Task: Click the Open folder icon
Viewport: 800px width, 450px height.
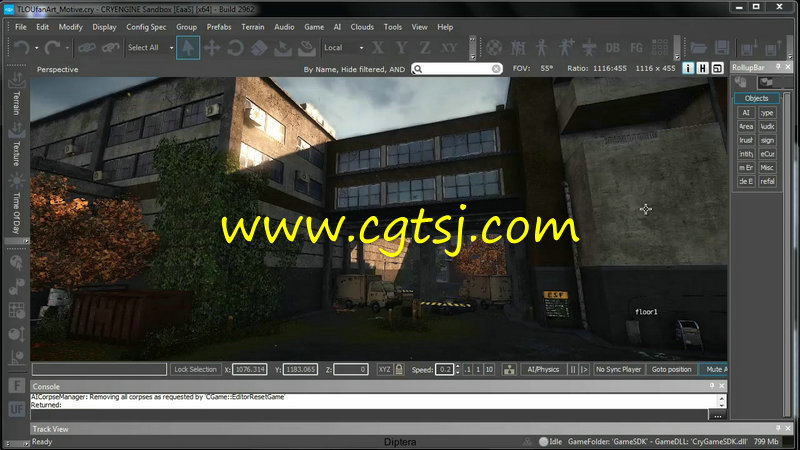Action: tap(698, 48)
